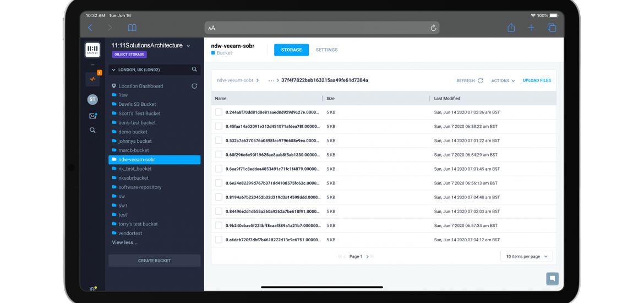
Task: Tap the Safari address bar
Action: 321,28
